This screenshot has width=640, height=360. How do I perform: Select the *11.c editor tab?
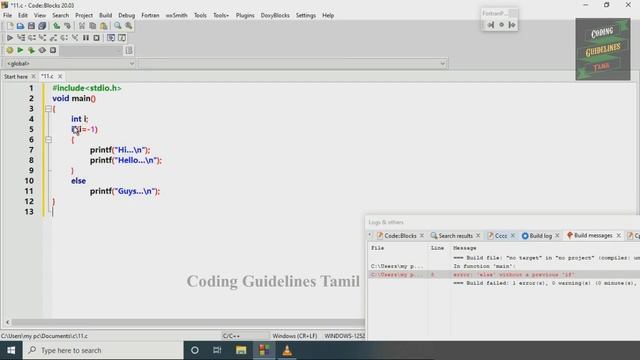tap(47, 76)
